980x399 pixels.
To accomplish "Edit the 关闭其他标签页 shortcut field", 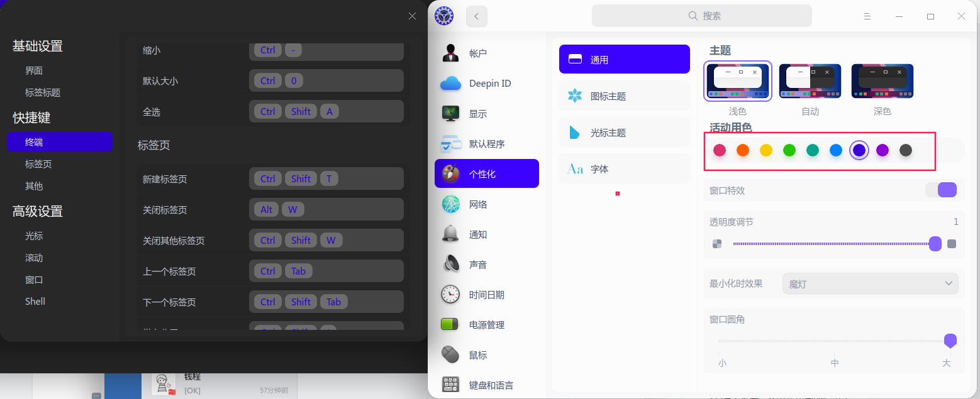I will 326,241.
